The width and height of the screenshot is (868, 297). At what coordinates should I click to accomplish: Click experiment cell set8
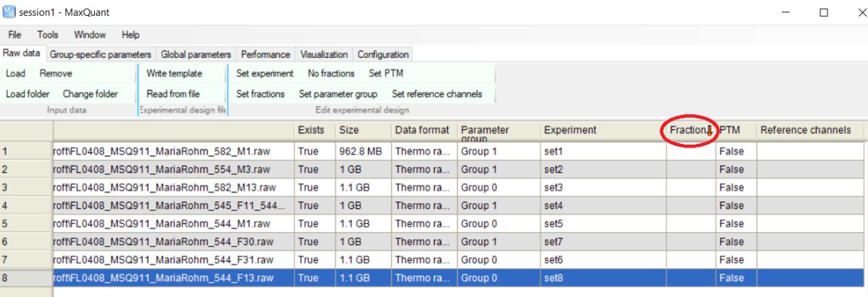point(603,277)
